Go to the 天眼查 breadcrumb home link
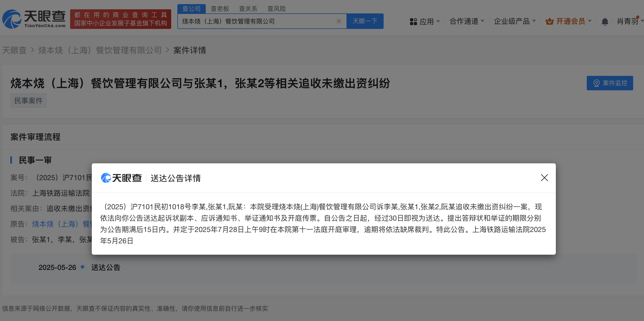 click(x=14, y=50)
